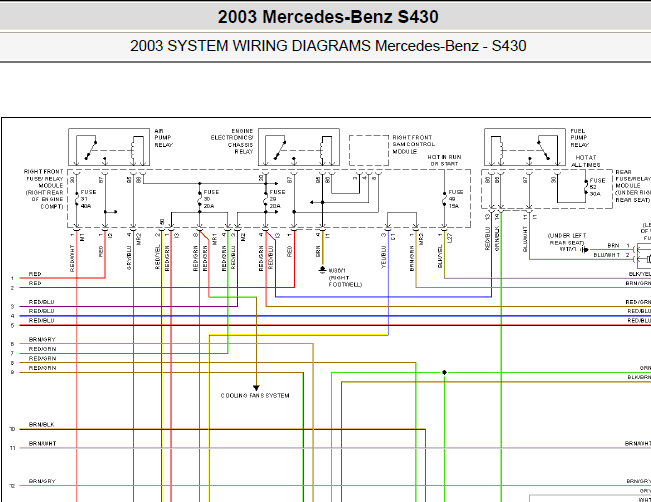Click the Fuse 31 40A symbol
This screenshot has height=502, width=651.
point(77,199)
